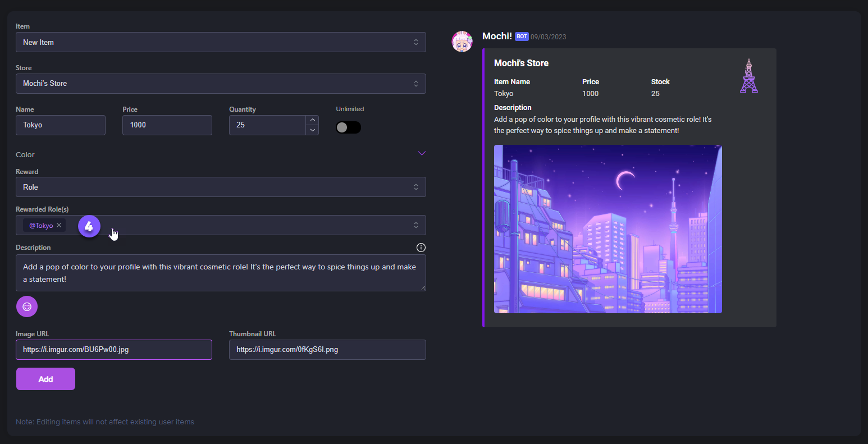The width and height of the screenshot is (868, 444).
Task: Enable the Unlimited toggle
Action: click(348, 127)
